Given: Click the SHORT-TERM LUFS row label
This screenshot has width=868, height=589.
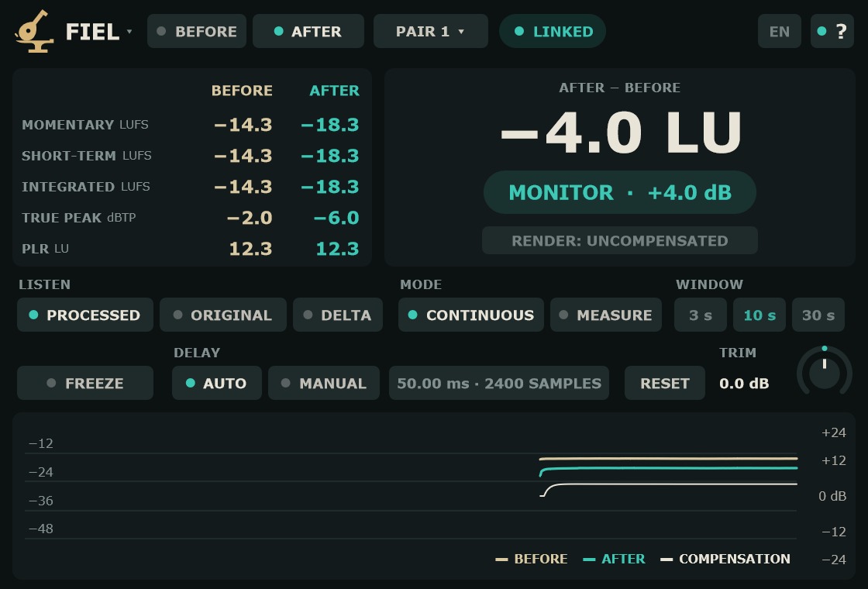Looking at the screenshot, I should [x=87, y=156].
